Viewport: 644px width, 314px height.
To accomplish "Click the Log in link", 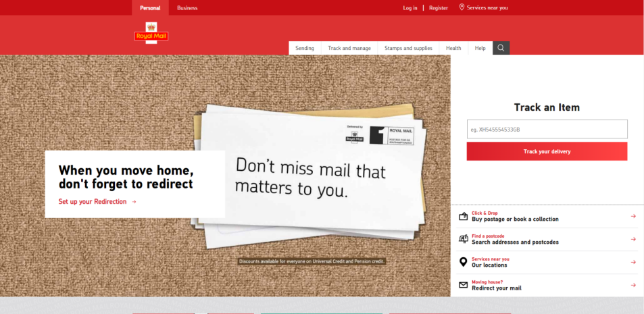I will (410, 8).
